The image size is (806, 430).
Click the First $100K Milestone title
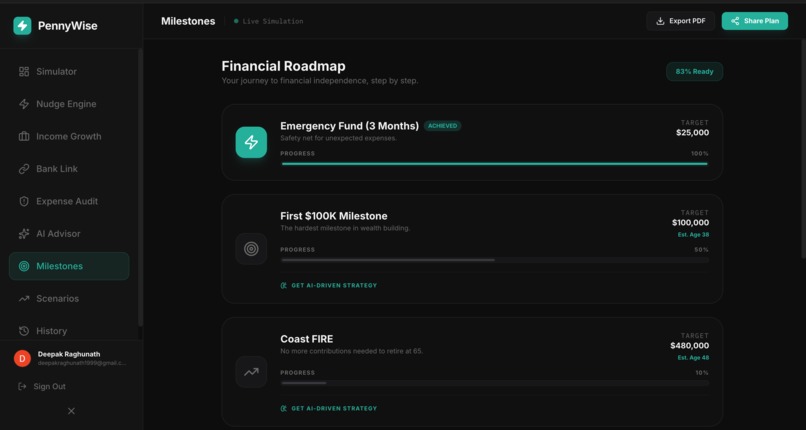pyautogui.click(x=334, y=216)
